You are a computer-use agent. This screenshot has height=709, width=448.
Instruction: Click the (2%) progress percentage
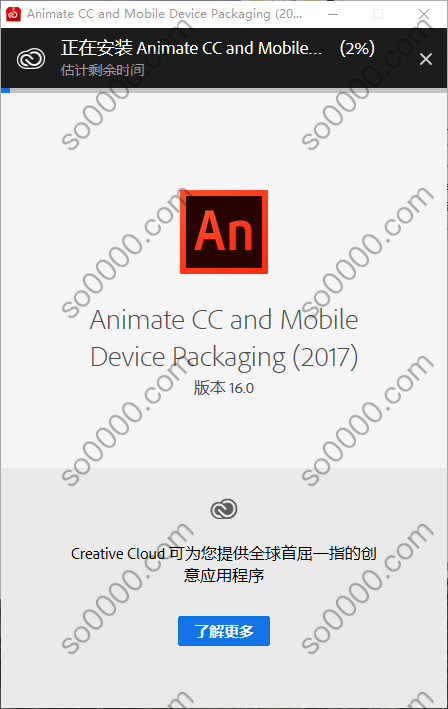pos(357,48)
